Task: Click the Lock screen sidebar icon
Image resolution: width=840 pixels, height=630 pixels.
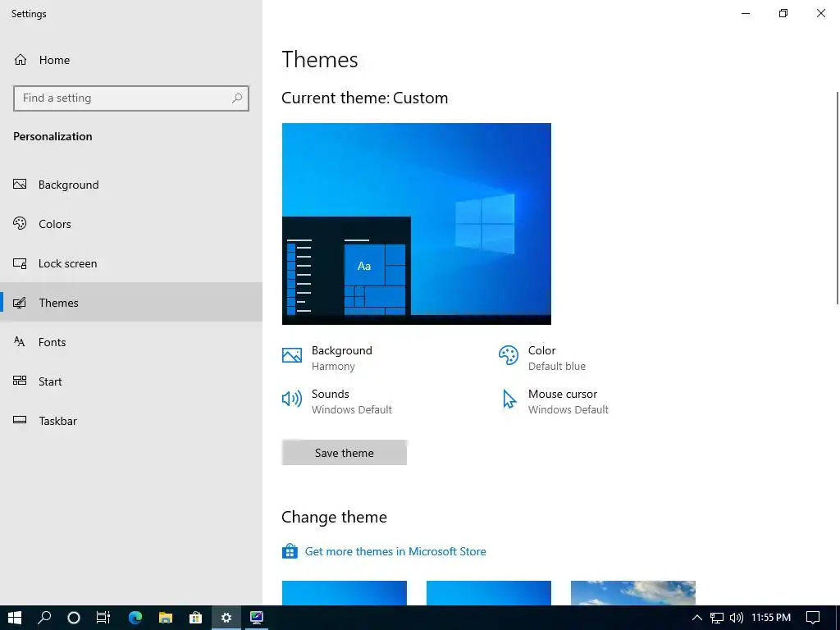Action: (20, 263)
